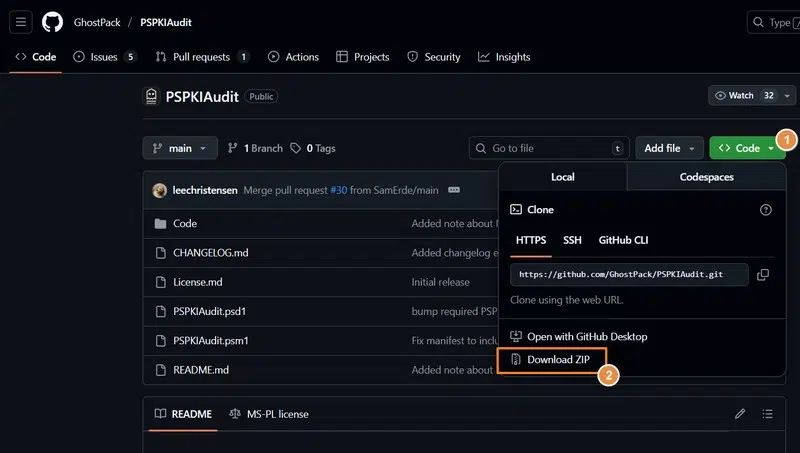Click the edit README pencil icon

[x=740, y=414]
